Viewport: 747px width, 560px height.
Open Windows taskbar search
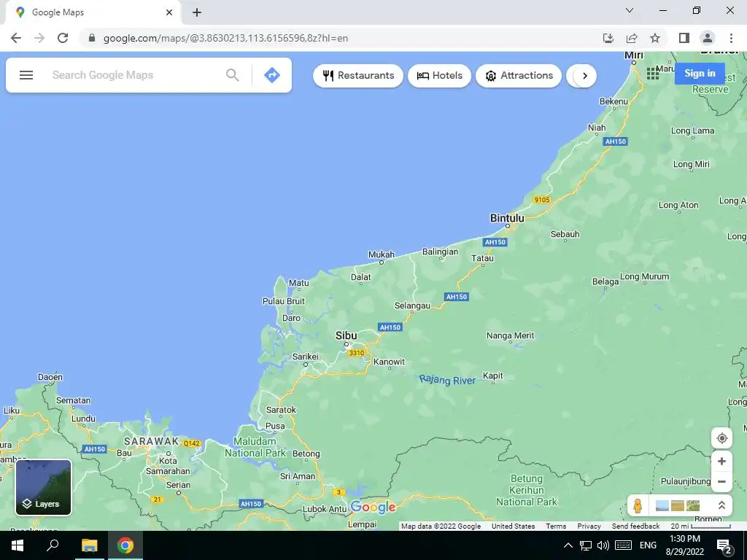point(53,545)
